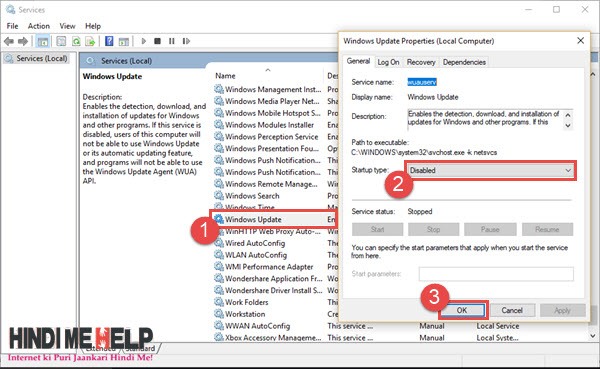Switch to the Recovery tab

click(x=421, y=62)
